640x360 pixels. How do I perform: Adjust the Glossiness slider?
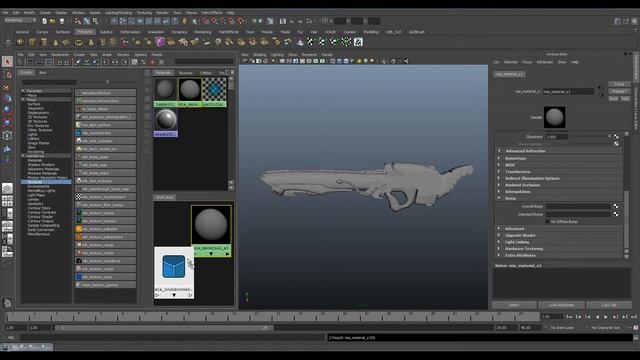[x=590, y=137]
